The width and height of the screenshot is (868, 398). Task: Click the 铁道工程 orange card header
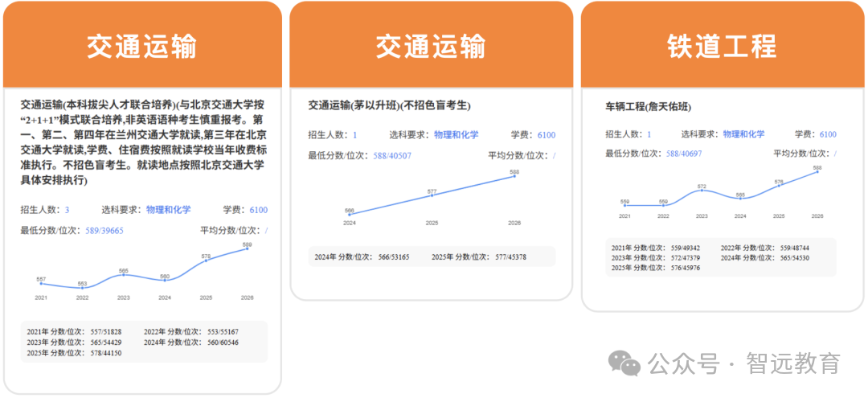[723, 45]
